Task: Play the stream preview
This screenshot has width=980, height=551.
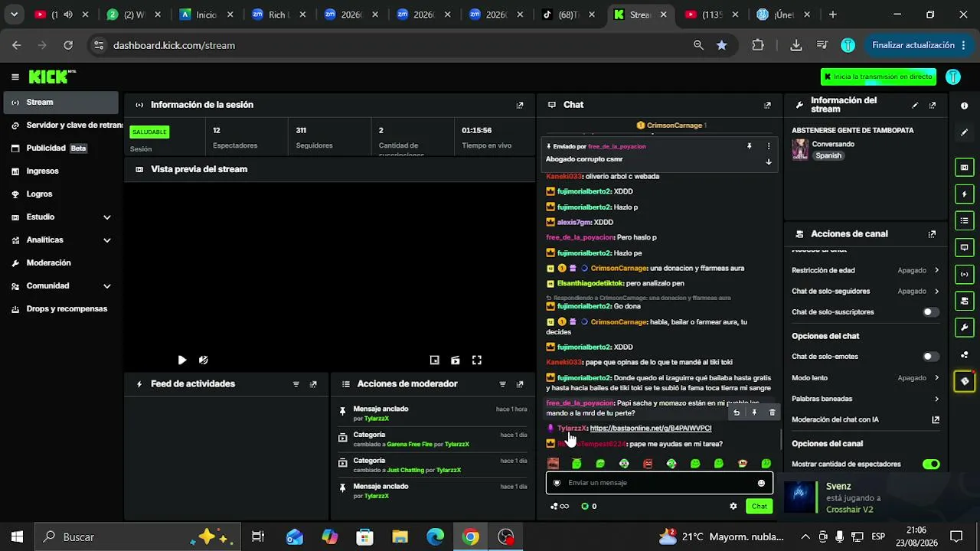Action: tap(181, 360)
